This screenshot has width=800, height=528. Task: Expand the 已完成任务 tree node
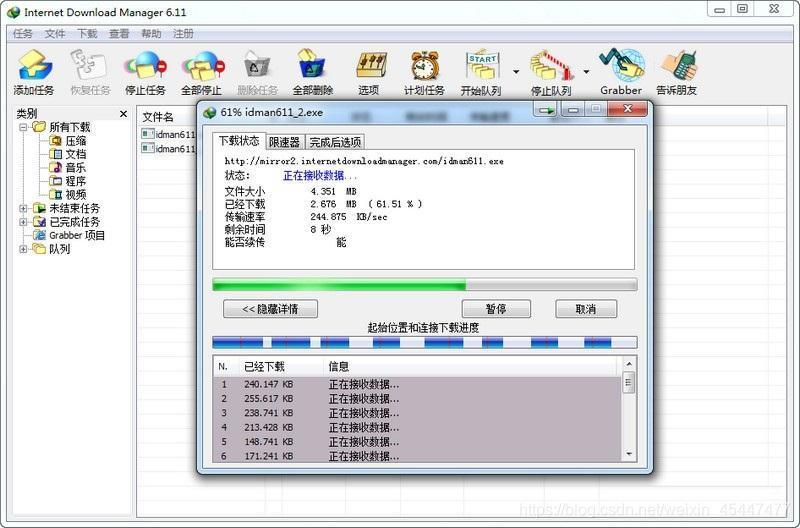(23, 222)
